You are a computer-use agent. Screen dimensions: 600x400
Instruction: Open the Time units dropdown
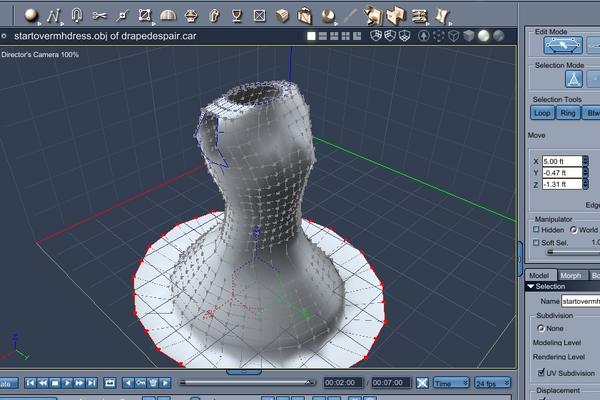point(452,383)
